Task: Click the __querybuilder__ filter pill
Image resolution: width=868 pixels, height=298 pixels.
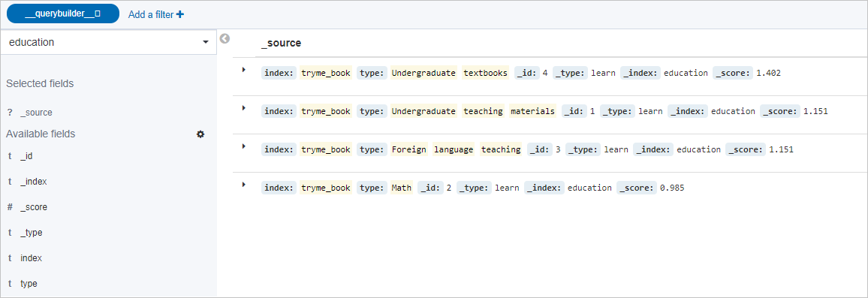Action: pos(62,14)
